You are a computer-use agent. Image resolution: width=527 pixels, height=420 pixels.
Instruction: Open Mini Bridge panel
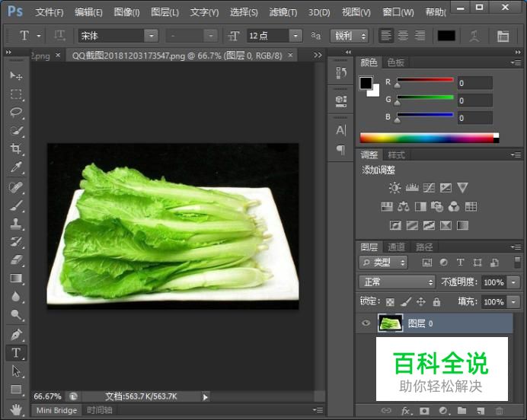point(56,410)
